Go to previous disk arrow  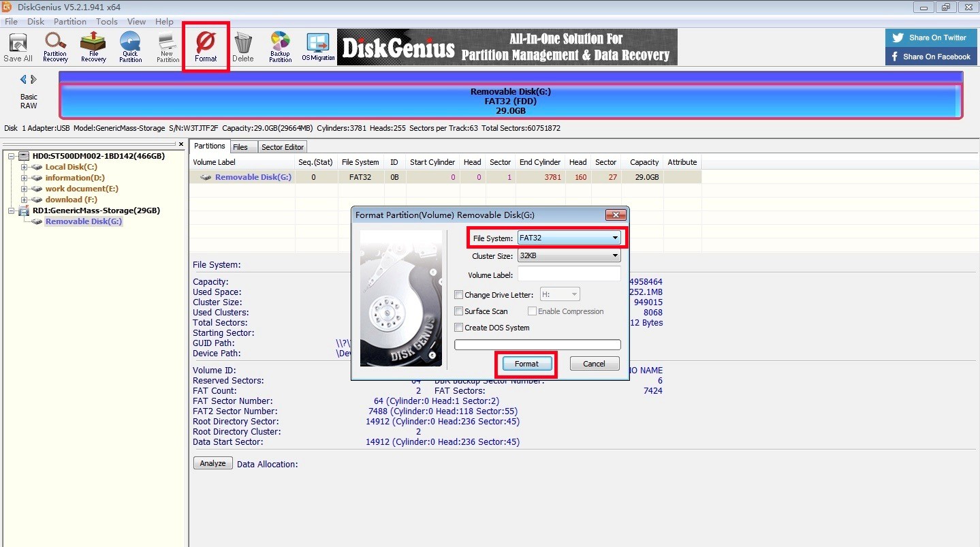(x=22, y=80)
